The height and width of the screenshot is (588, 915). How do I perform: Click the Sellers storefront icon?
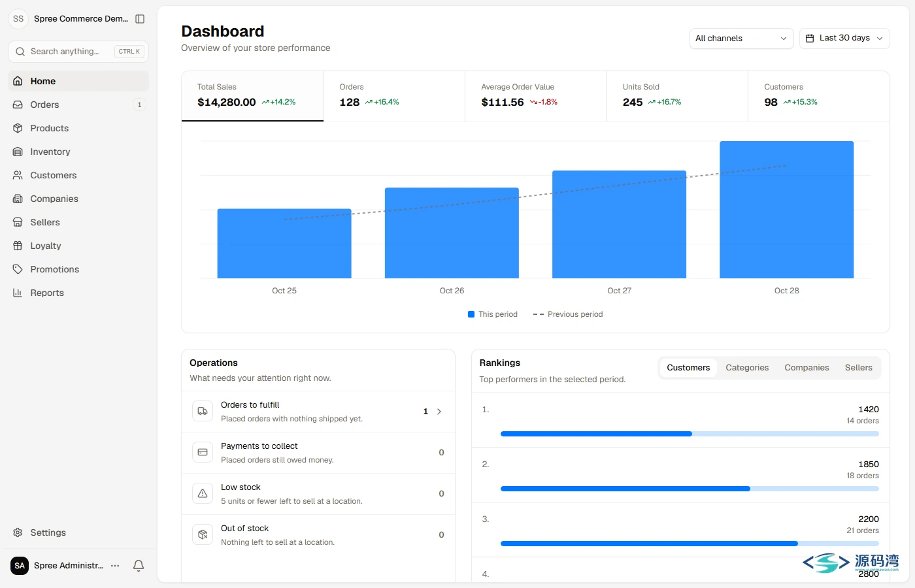pyautogui.click(x=18, y=222)
